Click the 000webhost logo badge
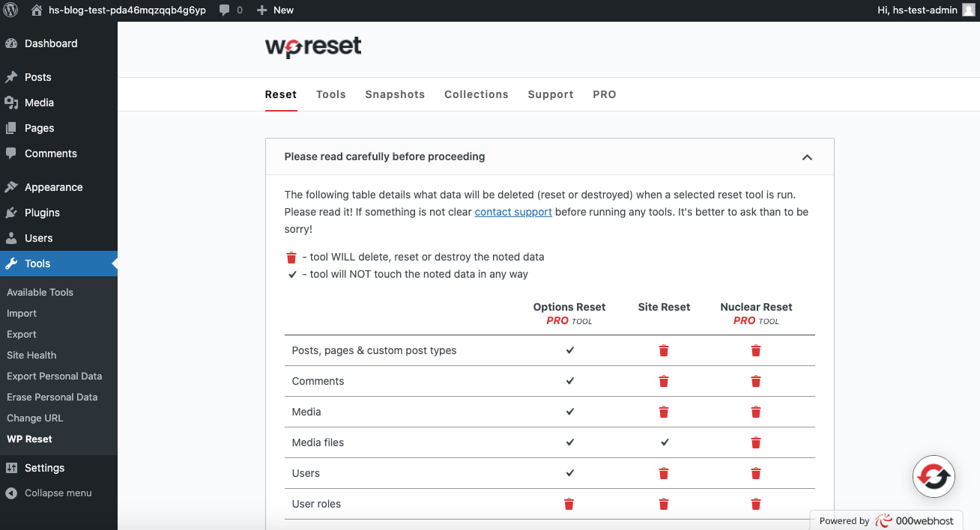The width and height of the screenshot is (980, 530). coord(886,520)
